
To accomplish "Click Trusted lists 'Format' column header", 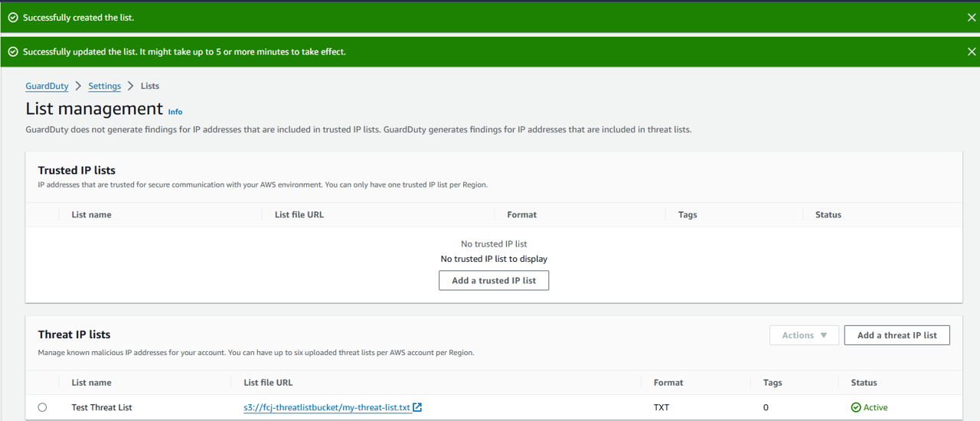I will [521, 215].
